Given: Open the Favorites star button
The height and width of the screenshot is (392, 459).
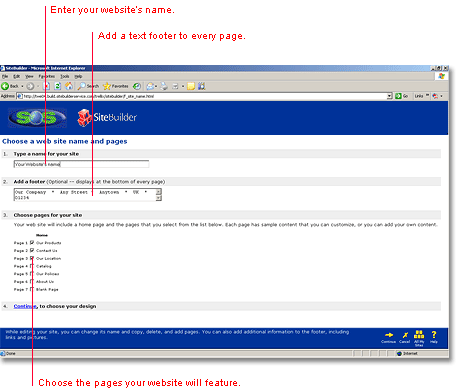Looking at the screenshot, I should (116, 86).
